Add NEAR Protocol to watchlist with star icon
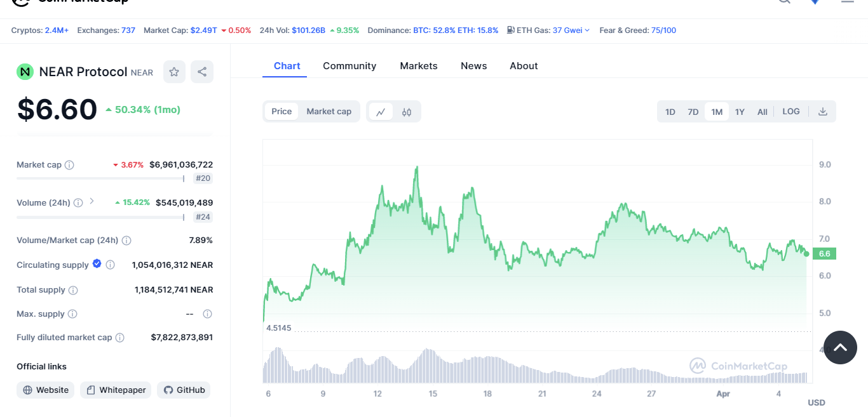This screenshot has height=417, width=868. [x=174, y=72]
